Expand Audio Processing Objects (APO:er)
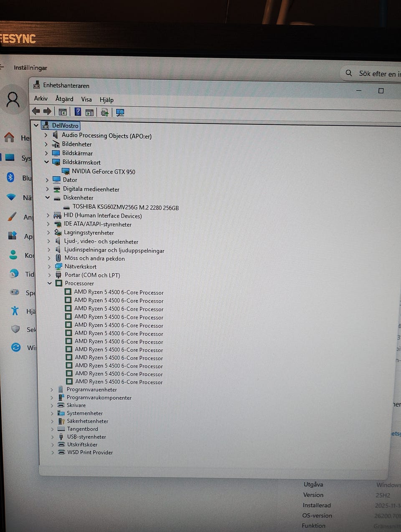Image resolution: width=401 pixels, height=532 pixels. [x=46, y=135]
